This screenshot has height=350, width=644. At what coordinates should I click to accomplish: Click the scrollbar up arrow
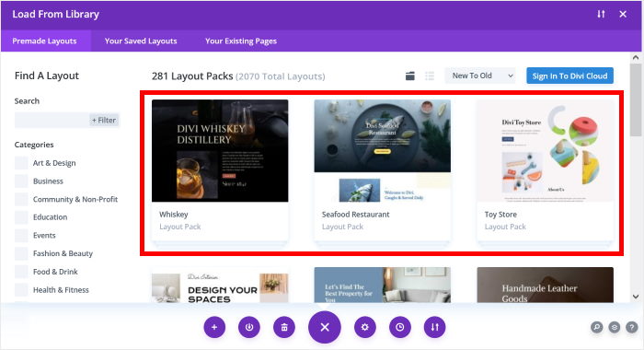point(636,58)
